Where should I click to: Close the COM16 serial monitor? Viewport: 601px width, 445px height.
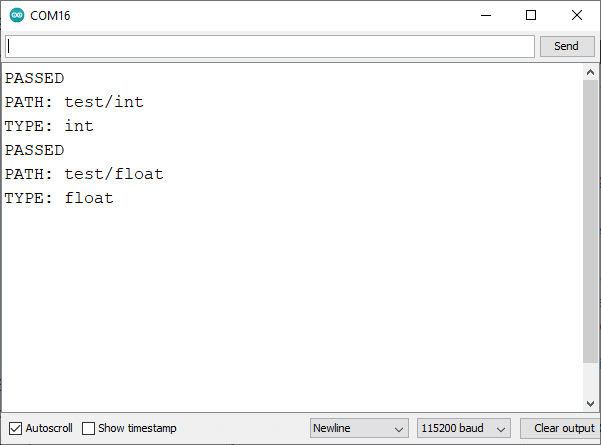click(x=577, y=15)
